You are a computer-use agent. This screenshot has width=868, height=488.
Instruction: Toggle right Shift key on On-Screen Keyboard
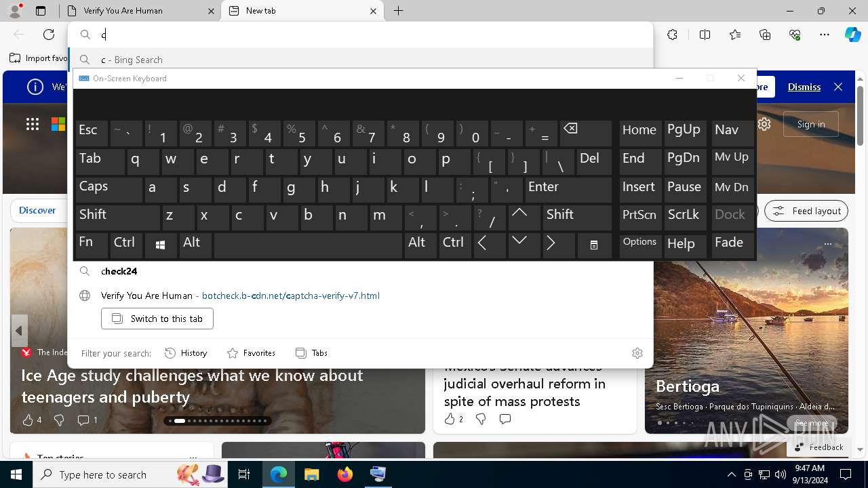[577, 217]
